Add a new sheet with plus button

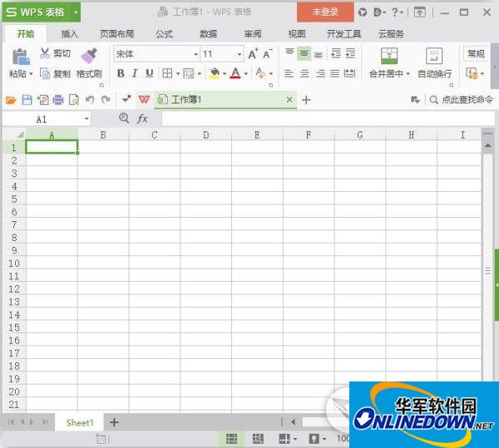click(x=114, y=422)
